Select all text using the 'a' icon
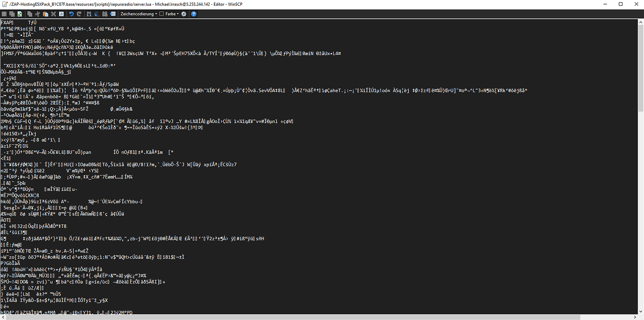 tap(61, 14)
